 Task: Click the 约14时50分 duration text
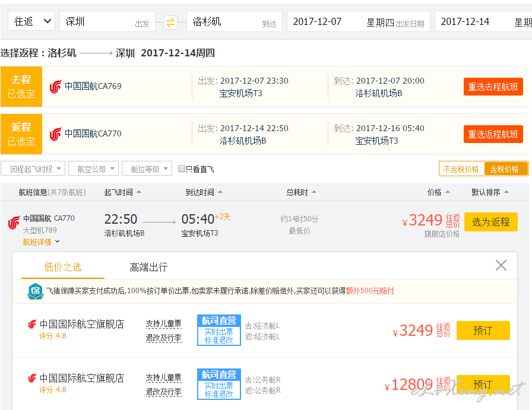(x=299, y=219)
